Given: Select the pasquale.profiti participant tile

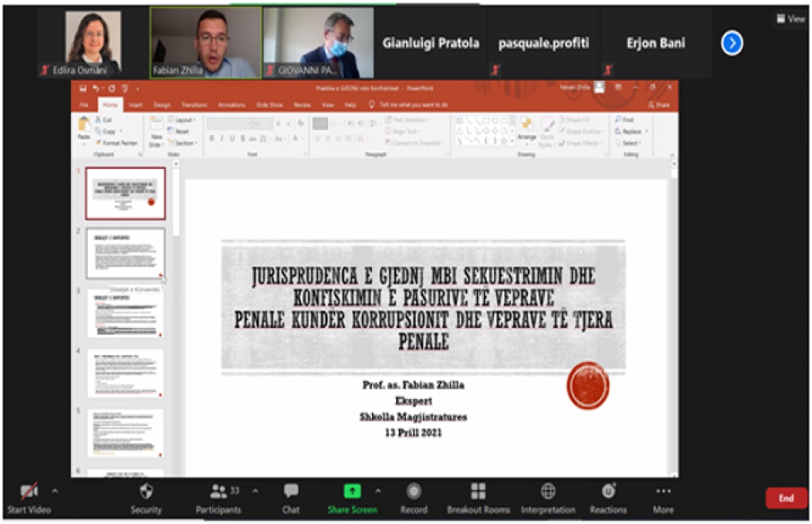Looking at the screenshot, I should click(x=543, y=43).
